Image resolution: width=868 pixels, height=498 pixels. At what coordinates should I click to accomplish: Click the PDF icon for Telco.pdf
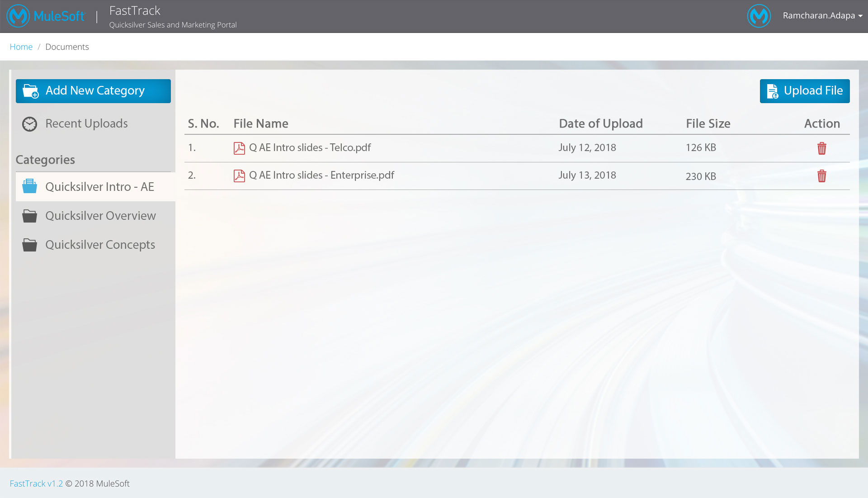tap(239, 148)
